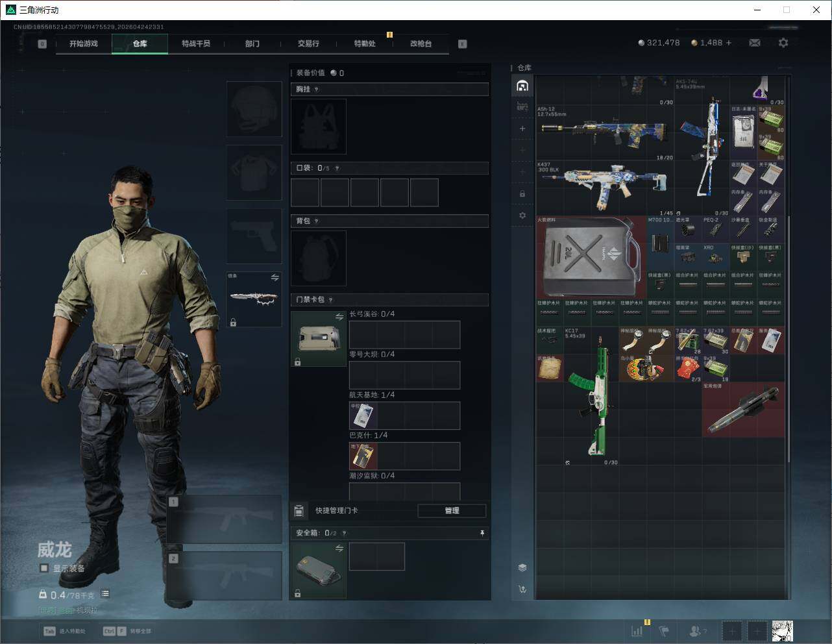Select the colorful egg collectible item

point(646,368)
